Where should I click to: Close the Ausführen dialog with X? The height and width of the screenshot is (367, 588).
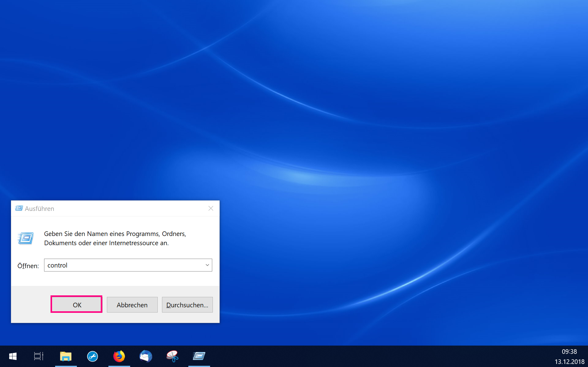tap(211, 208)
